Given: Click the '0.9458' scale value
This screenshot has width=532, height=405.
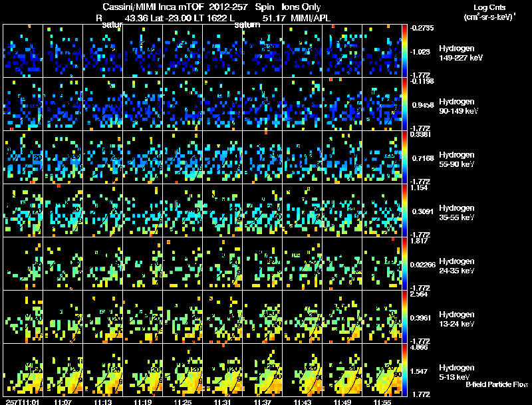Looking at the screenshot, I should (x=423, y=105).
